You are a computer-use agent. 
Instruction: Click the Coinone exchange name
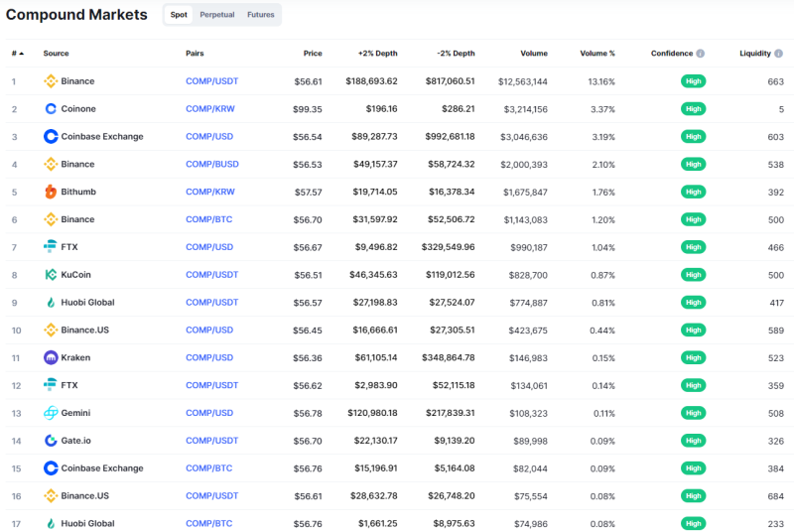point(78,109)
